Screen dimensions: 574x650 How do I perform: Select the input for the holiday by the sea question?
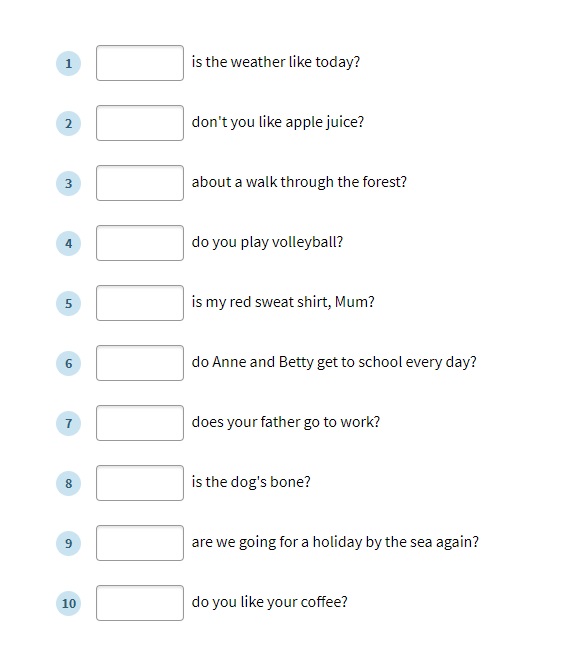tap(140, 543)
